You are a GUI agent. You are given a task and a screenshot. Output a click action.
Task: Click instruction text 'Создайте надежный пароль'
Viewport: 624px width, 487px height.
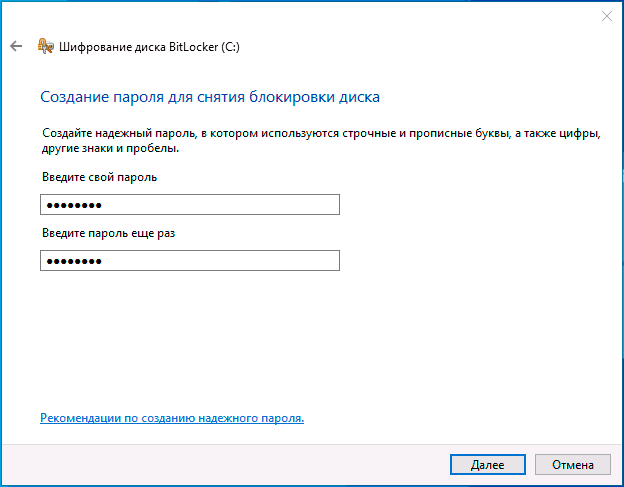[119, 133]
